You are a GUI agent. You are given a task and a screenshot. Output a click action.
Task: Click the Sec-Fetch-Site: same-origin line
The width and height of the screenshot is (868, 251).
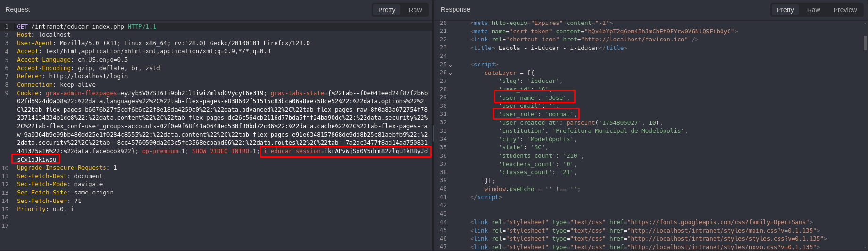65,193
